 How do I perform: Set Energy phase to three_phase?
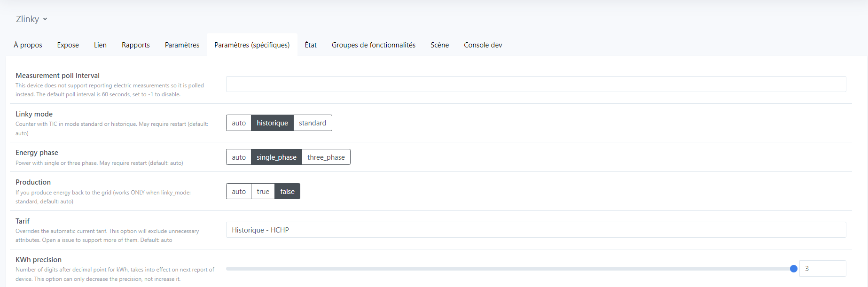click(326, 157)
